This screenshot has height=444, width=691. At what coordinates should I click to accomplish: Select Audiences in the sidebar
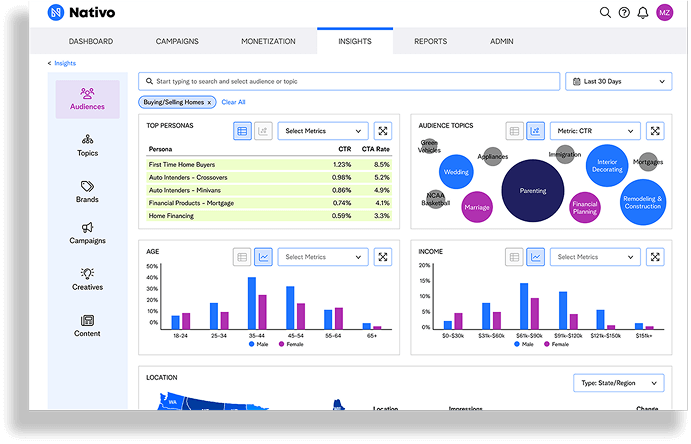[x=87, y=99]
